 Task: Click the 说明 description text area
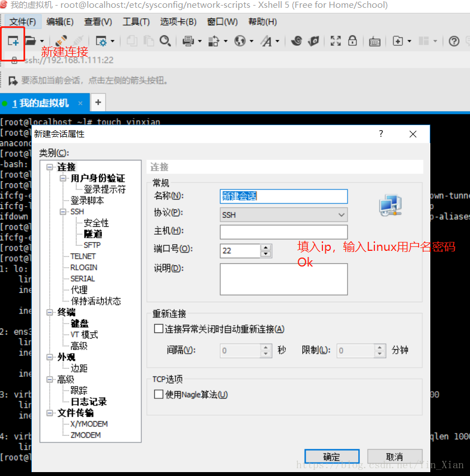(283, 279)
